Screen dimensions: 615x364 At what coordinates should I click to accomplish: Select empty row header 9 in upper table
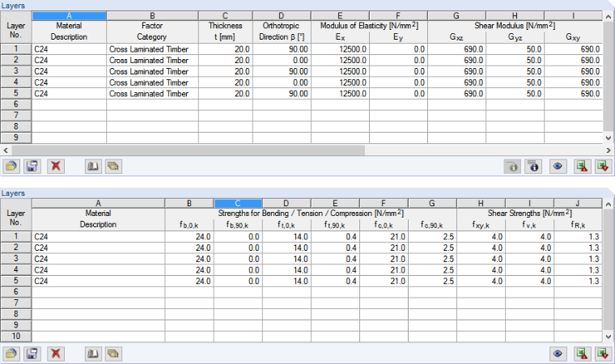(x=15, y=138)
